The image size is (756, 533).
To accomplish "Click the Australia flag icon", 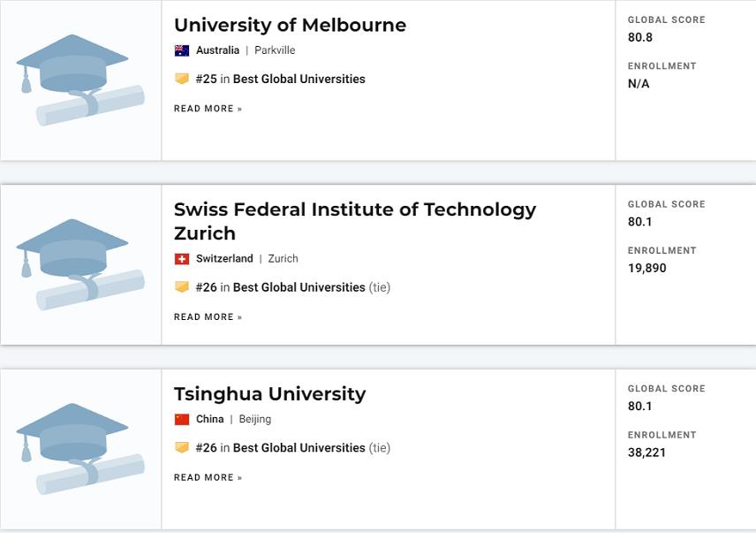I will click(182, 50).
